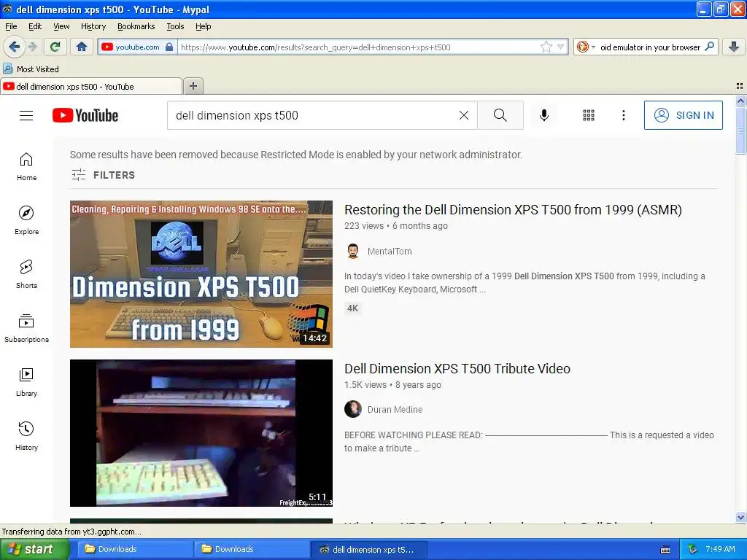747x560 pixels.
Task: Open Shorts in YouTube sidebar
Action: pos(27,274)
